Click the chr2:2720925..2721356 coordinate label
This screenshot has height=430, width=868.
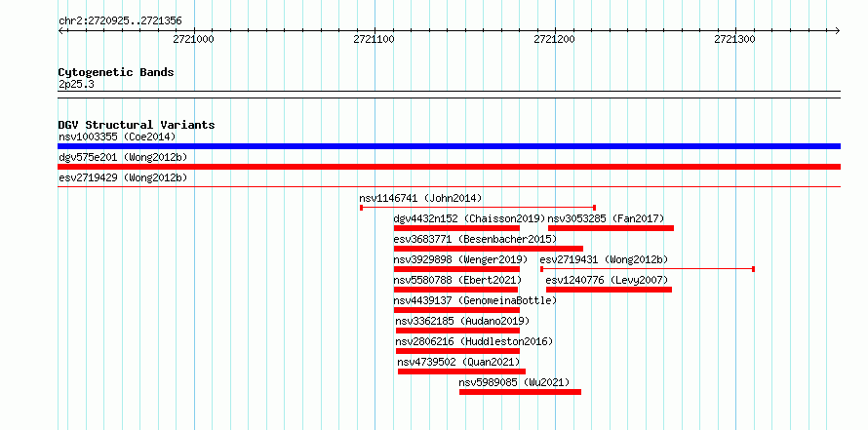[120, 21]
